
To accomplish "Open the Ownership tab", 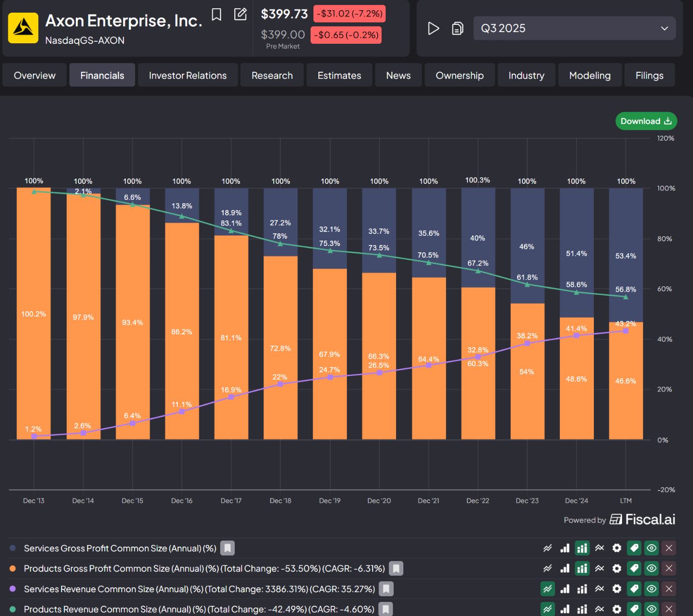I will 459,75.
